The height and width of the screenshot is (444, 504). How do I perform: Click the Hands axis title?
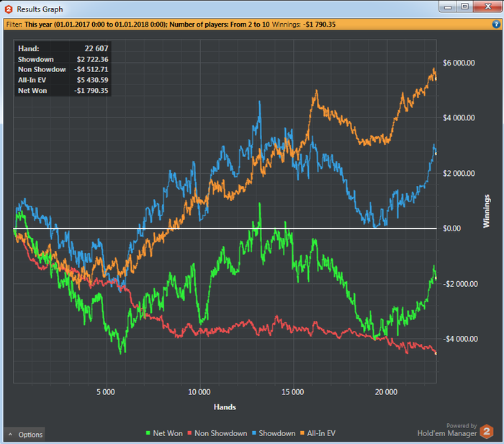225,407
